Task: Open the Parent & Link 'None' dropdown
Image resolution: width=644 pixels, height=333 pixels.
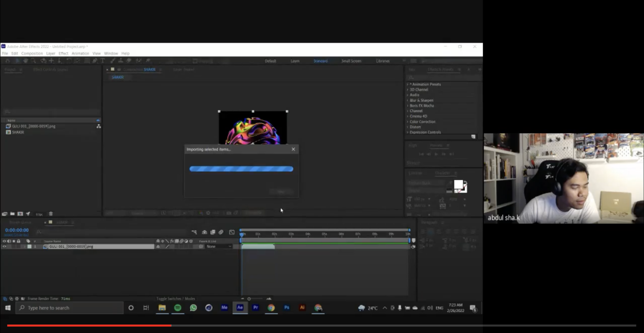Action: pyautogui.click(x=219, y=247)
